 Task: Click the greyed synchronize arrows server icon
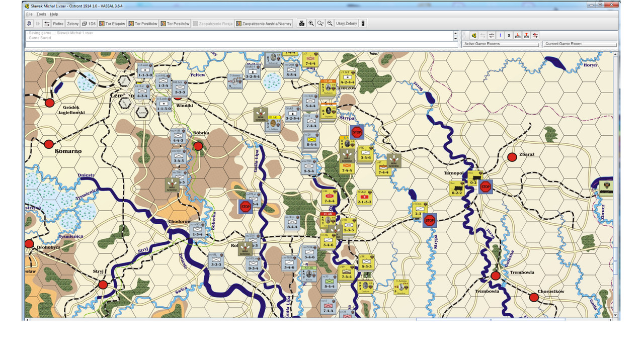coord(482,36)
